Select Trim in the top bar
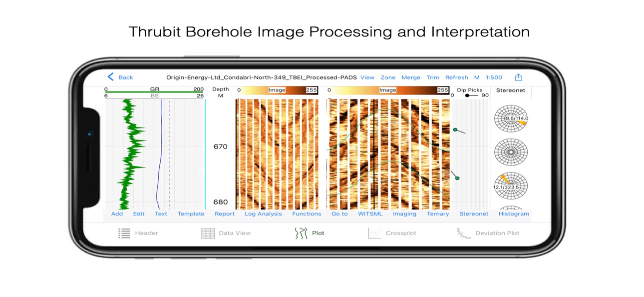 [433, 77]
